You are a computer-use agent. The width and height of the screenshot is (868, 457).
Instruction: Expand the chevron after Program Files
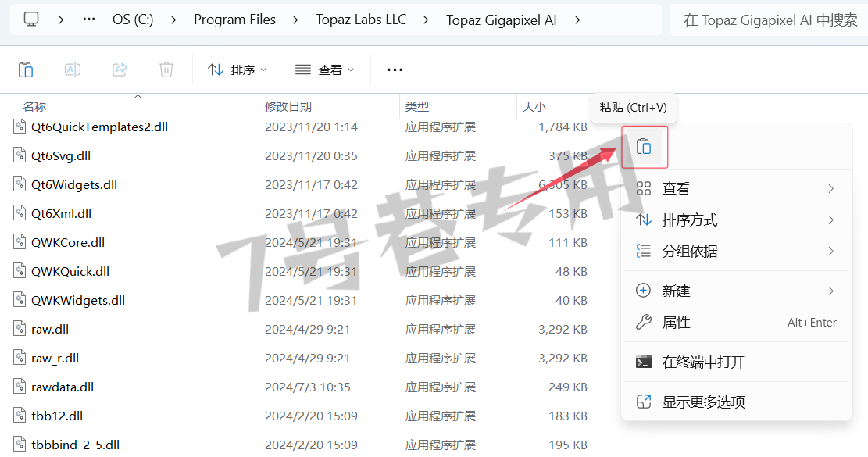click(x=295, y=20)
